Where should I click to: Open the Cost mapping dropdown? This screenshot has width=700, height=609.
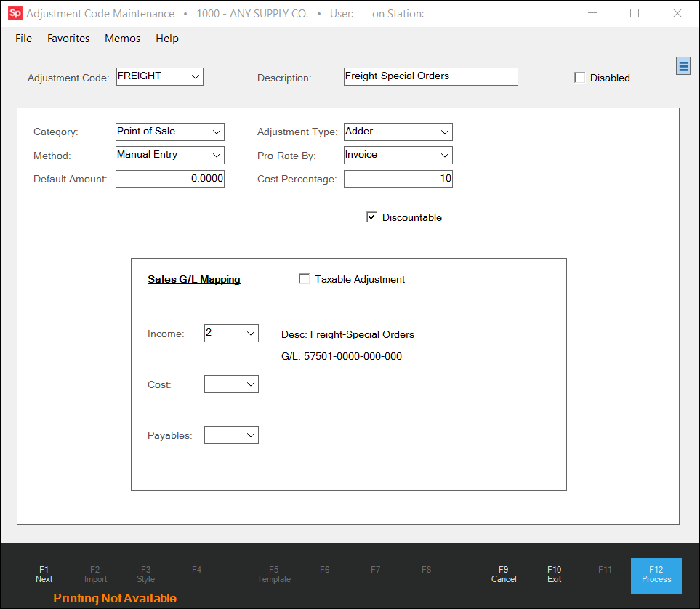[251, 384]
